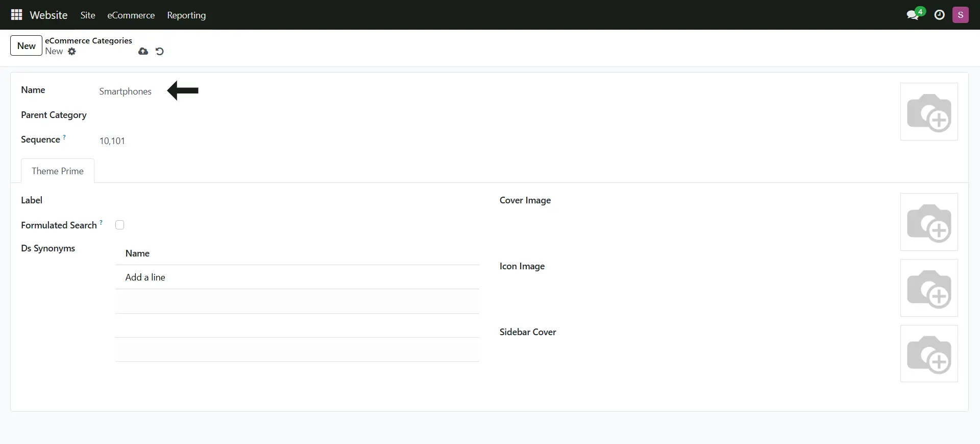
Task: Open the apps grid menu icon
Action: coord(16,15)
